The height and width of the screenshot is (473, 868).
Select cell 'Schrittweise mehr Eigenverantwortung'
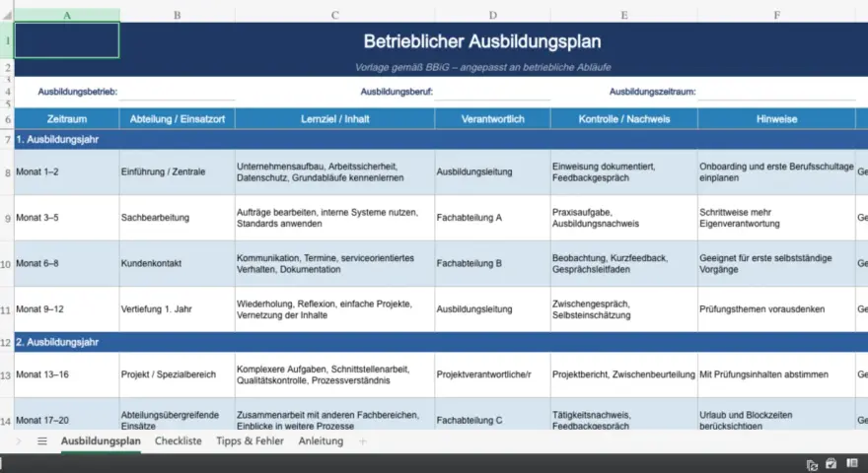click(x=776, y=218)
